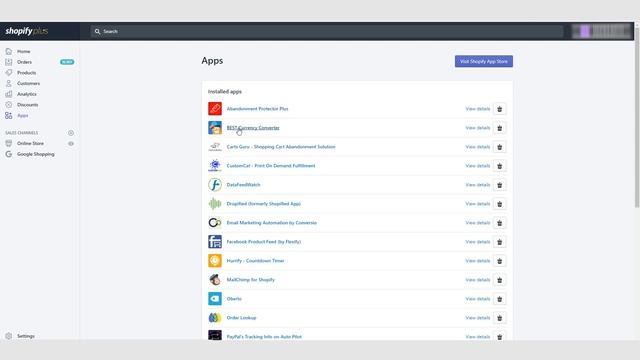Add a sales channel with plus icon

pos(71,133)
